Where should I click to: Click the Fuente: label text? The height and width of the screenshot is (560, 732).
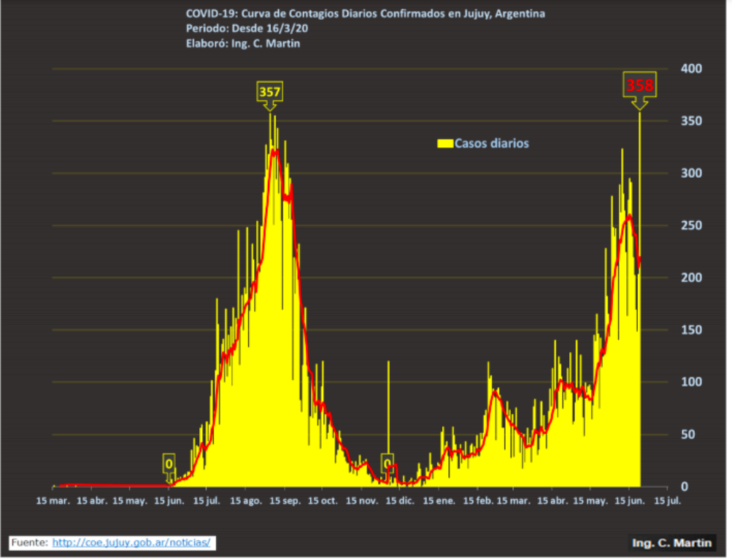30,542
